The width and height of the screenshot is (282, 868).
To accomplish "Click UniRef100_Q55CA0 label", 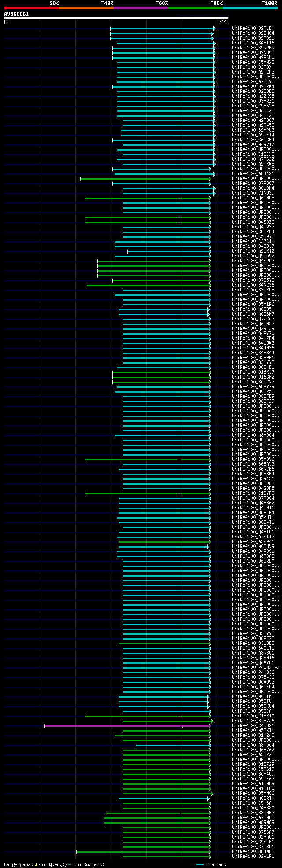I will pyautogui.click(x=253, y=711).
